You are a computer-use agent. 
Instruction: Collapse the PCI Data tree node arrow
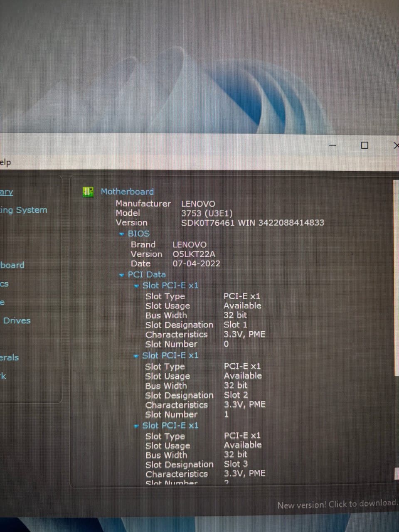(121, 275)
